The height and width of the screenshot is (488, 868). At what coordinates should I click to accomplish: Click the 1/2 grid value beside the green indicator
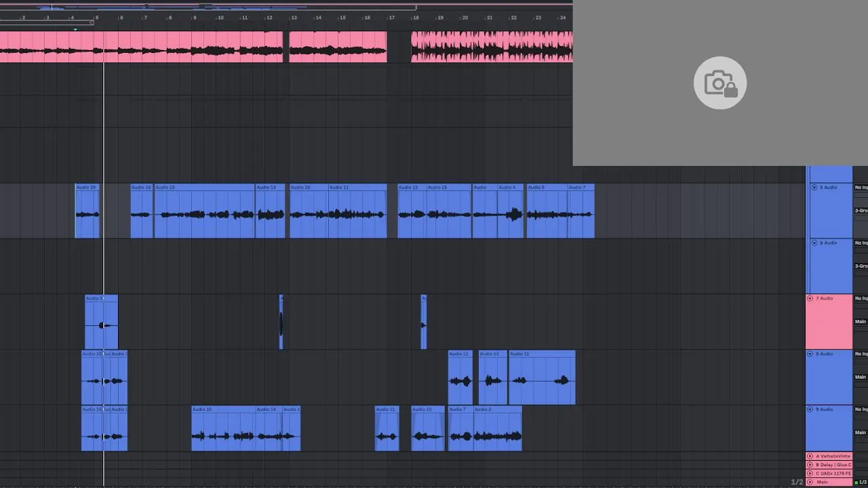(x=862, y=482)
